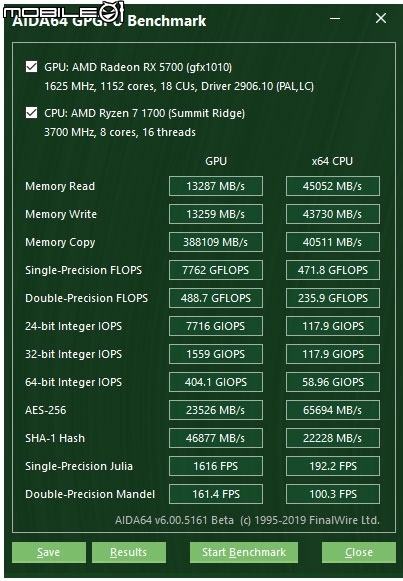Minimize the AIDA64 benchmark window

[335, 18]
